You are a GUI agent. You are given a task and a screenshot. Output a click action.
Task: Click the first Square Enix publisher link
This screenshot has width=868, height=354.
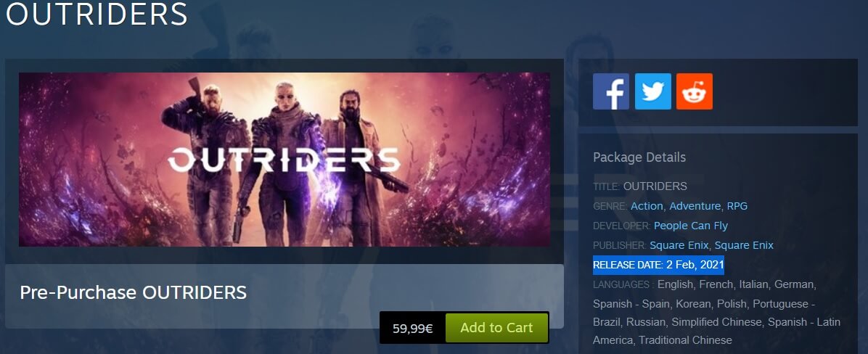[x=679, y=245]
